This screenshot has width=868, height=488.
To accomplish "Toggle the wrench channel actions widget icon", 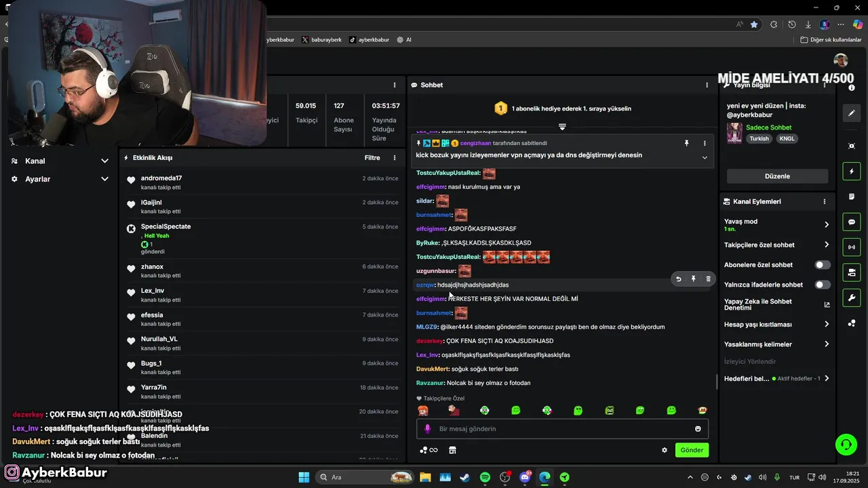I will (852, 298).
